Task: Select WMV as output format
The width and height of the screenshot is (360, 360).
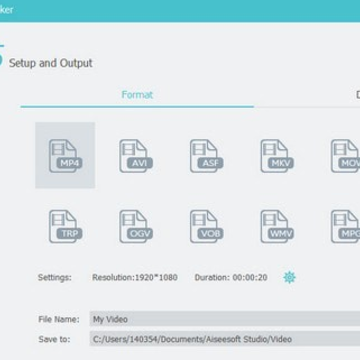Action: 277,226
